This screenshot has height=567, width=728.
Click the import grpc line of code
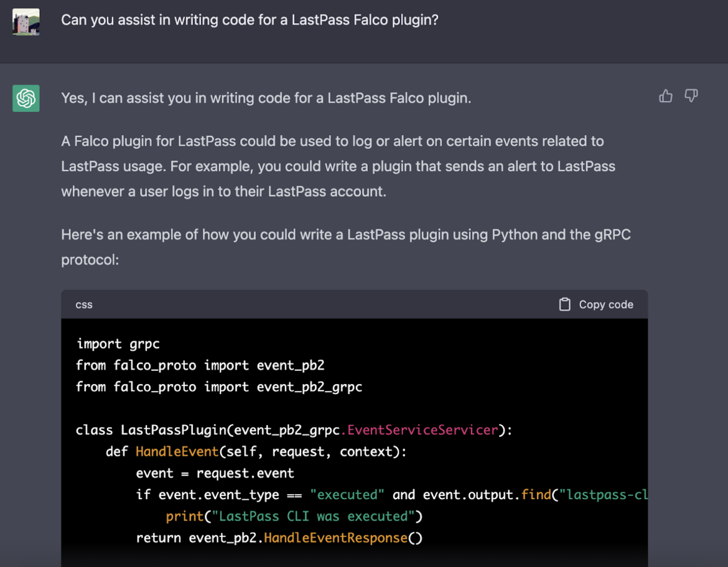click(x=118, y=344)
